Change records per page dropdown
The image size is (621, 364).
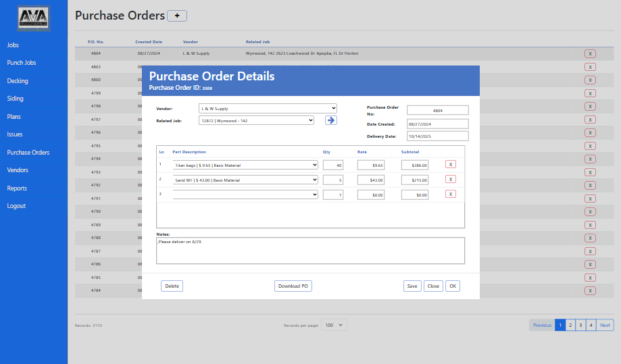tap(334, 325)
